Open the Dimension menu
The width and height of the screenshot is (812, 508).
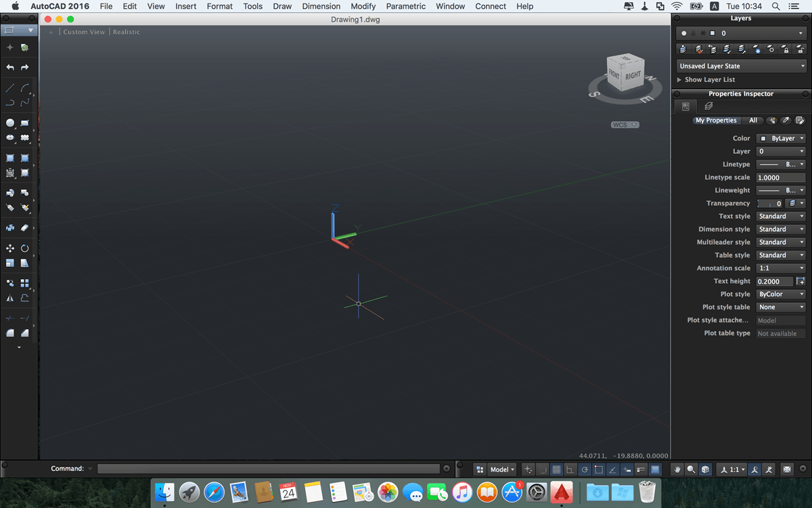321,6
